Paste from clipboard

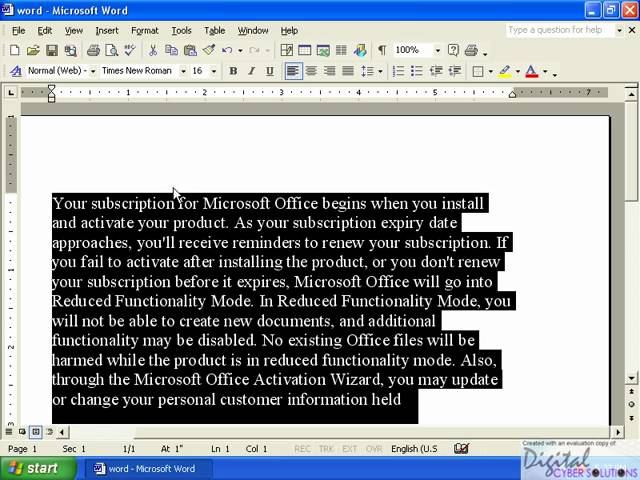click(190, 50)
